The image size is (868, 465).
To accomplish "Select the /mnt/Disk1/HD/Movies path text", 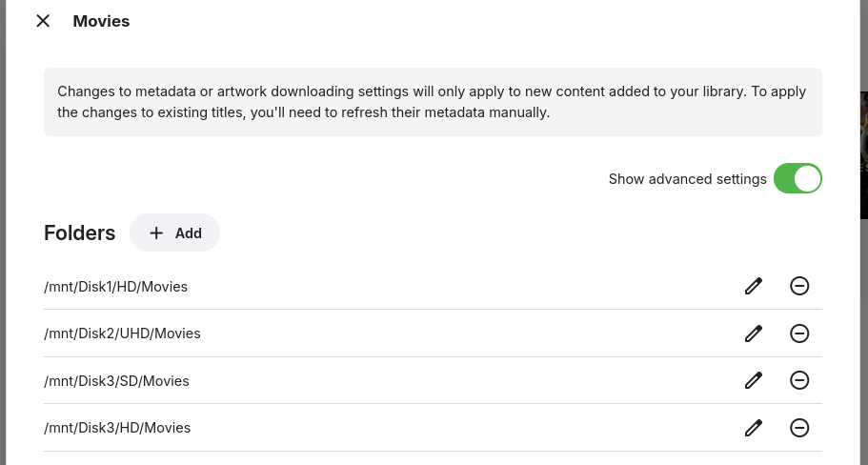I will [x=115, y=286].
